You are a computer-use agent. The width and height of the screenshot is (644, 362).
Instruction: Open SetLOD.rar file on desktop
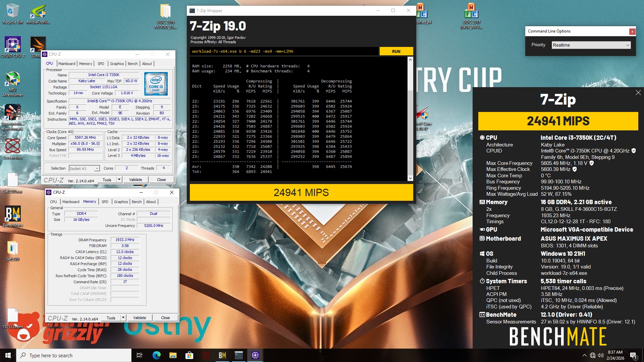pos(13,183)
